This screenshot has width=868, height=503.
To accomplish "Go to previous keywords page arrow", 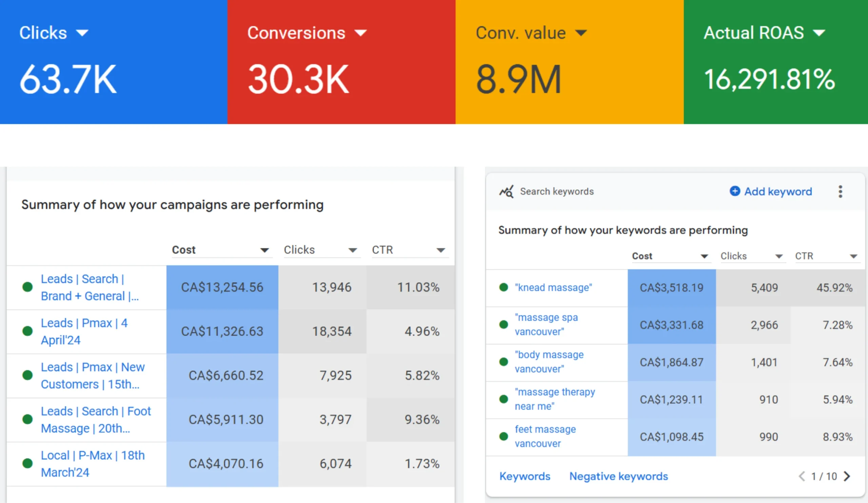I will point(802,476).
